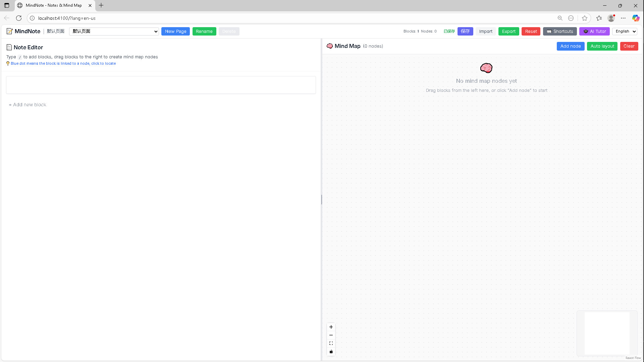The height and width of the screenshot is (362, 644).
Task: Bookmark this page with the star icon
Action: pyautogui.click(x=585, y=18)
